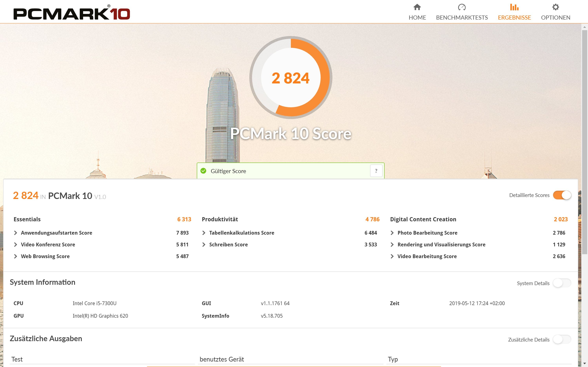
Task: Click the value 3 533
Action: point(371,244)
